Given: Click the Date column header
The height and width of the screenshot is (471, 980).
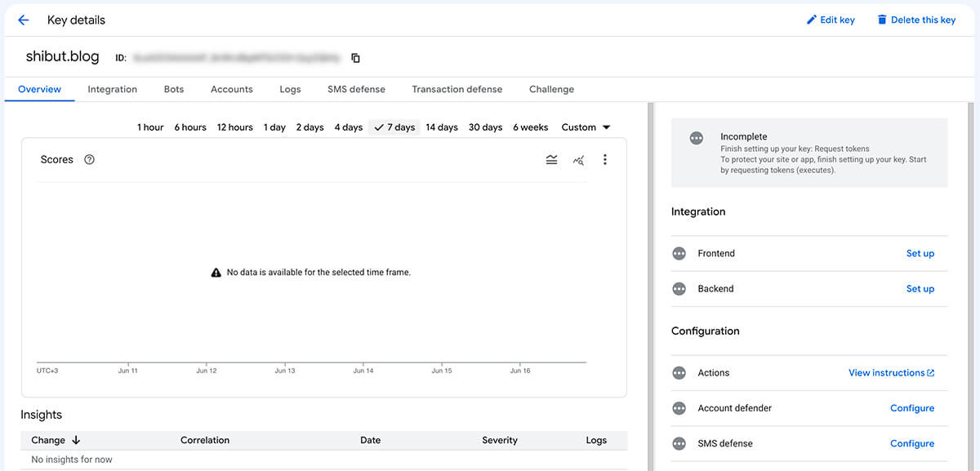Looking at the screenshot, I should tap(370, 440).
